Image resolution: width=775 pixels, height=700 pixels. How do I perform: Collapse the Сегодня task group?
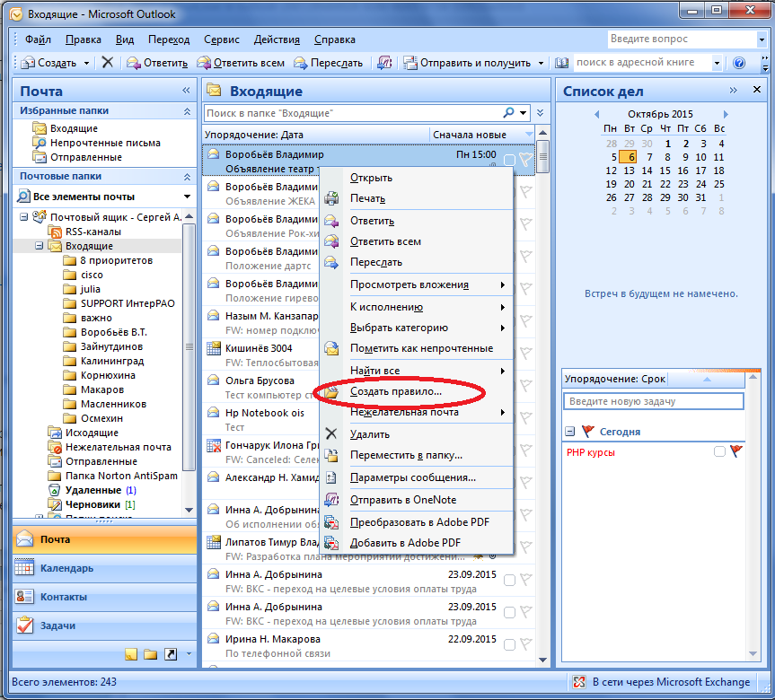pos(570,432)
